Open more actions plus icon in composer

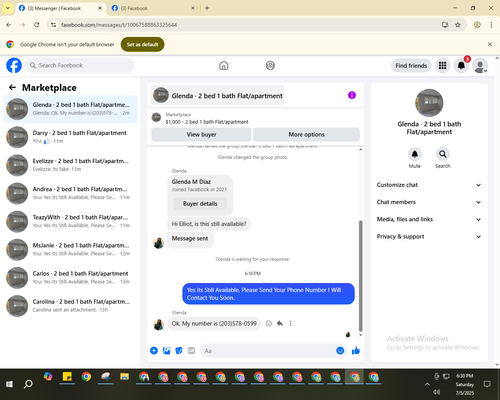(x=154, y=350)
